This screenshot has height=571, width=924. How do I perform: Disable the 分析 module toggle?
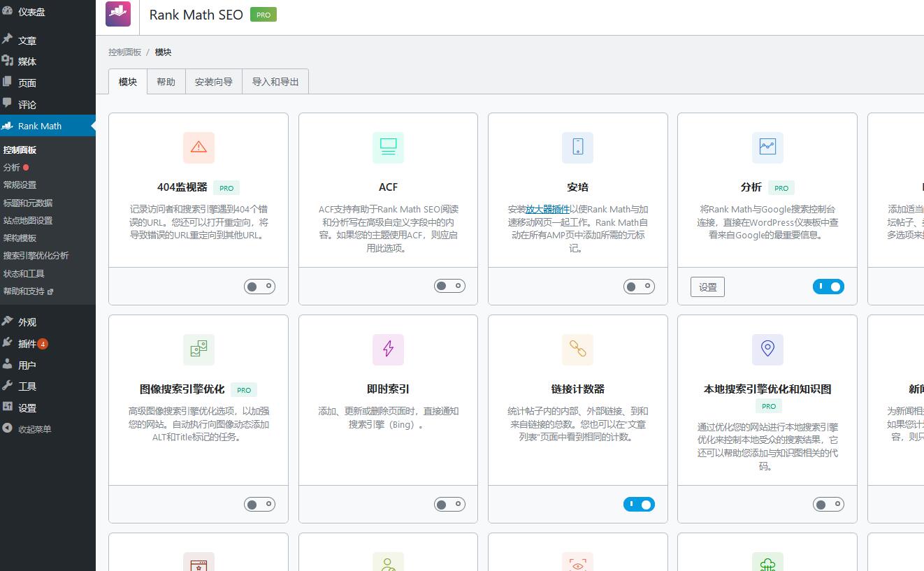point(828,286)
